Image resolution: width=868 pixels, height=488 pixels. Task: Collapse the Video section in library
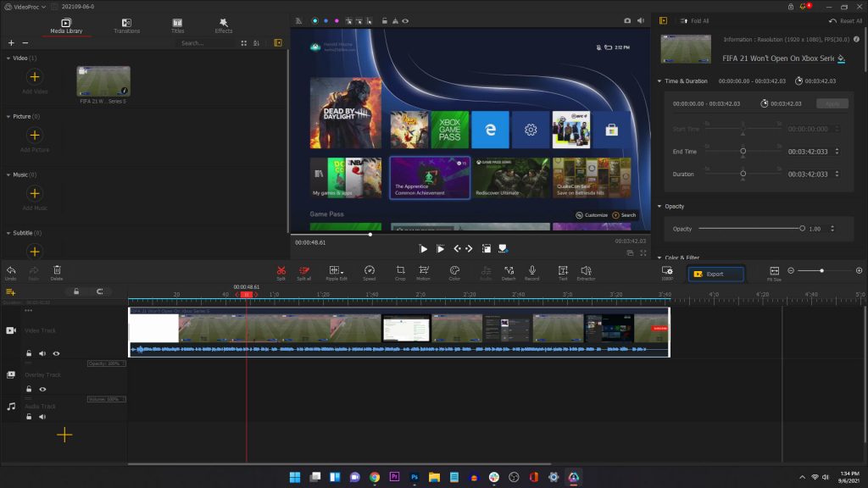coord(8,58)
